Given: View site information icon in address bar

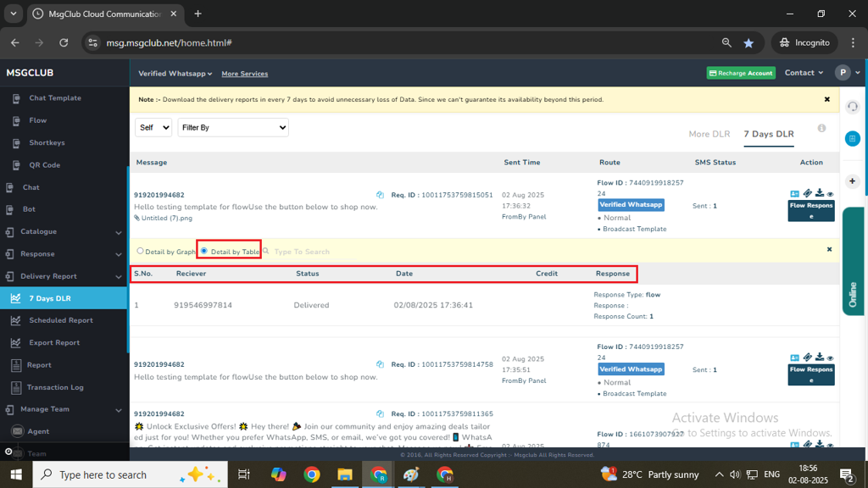Looking at the screenshot, I should pyautogui.click(x=93, y=42).
